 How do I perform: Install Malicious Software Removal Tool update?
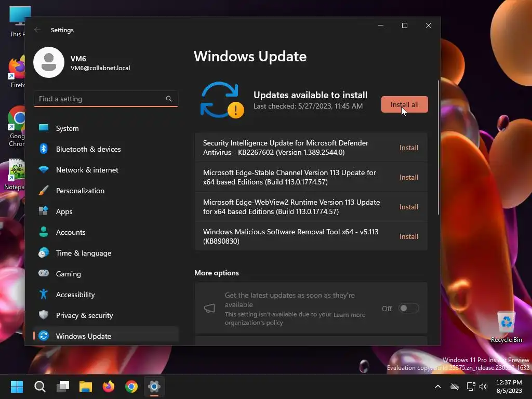coord(408,236)
